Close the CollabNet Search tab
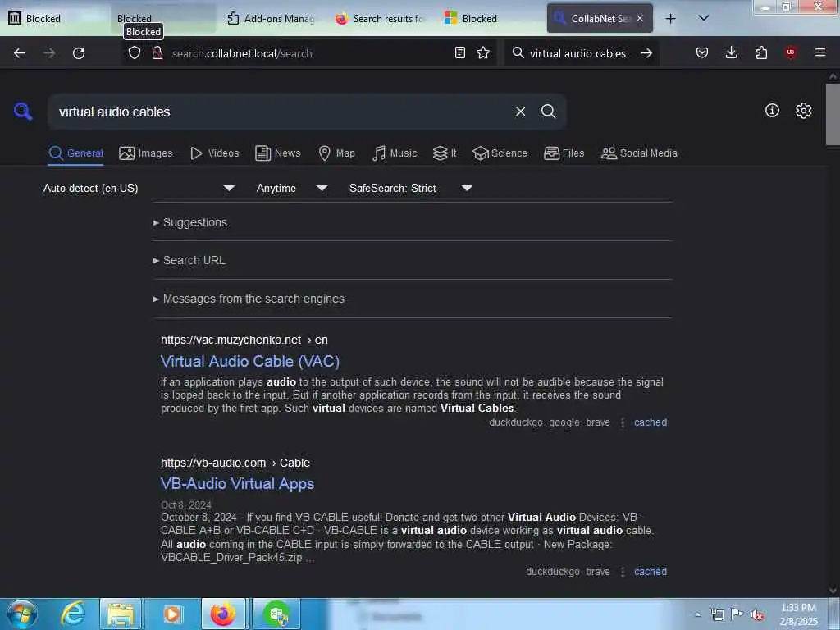Viewport: 840px width, 630px height. pyautogui.click(x=640, y=18)
